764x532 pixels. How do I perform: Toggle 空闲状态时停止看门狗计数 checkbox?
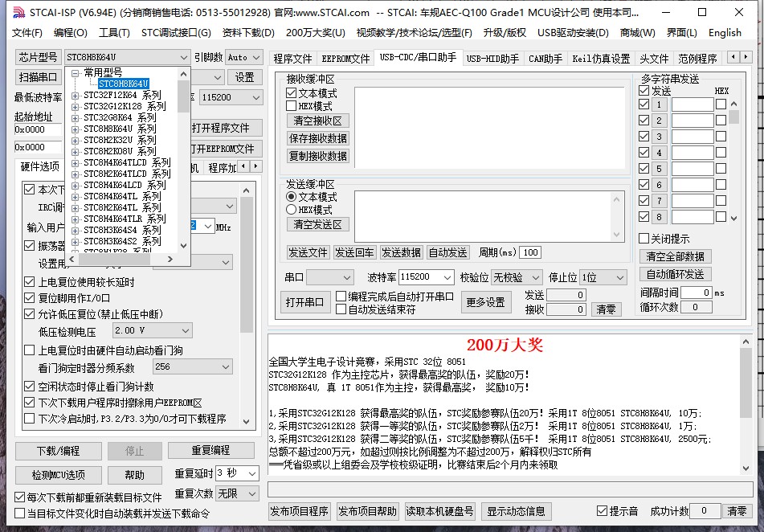click(x=29, y=387)
